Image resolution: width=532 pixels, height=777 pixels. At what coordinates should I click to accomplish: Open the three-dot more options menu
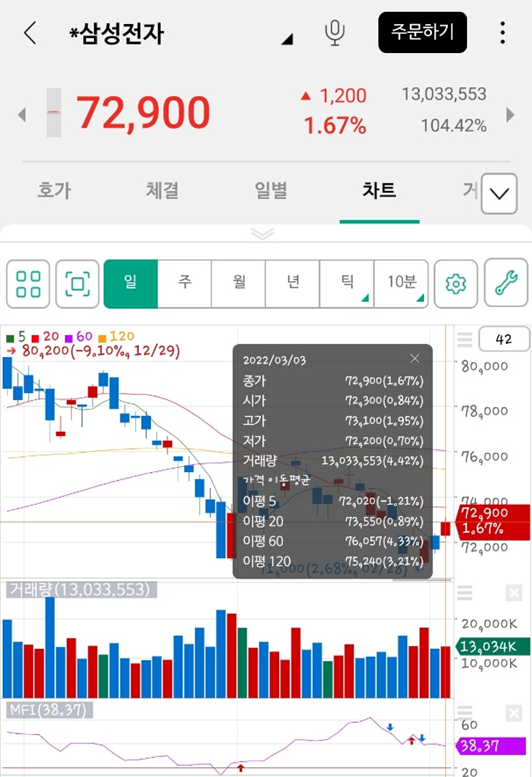(502, 33)
